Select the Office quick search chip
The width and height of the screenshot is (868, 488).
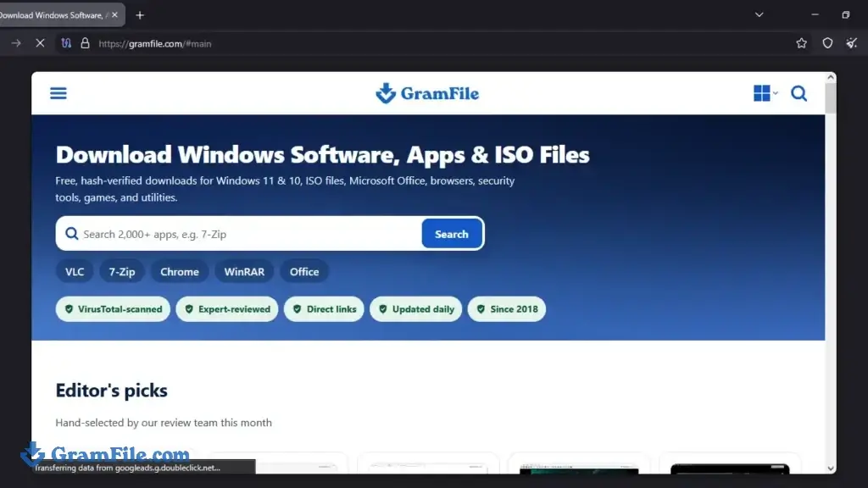[304, 272]
